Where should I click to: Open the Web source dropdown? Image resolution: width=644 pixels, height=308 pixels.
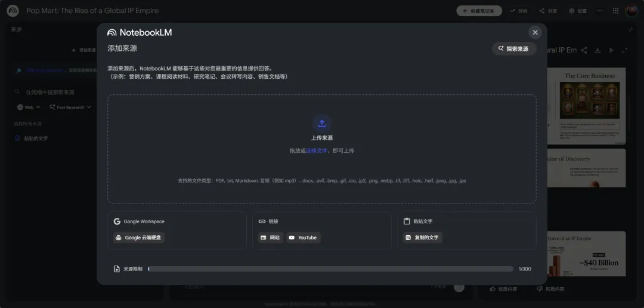point(29,107)
